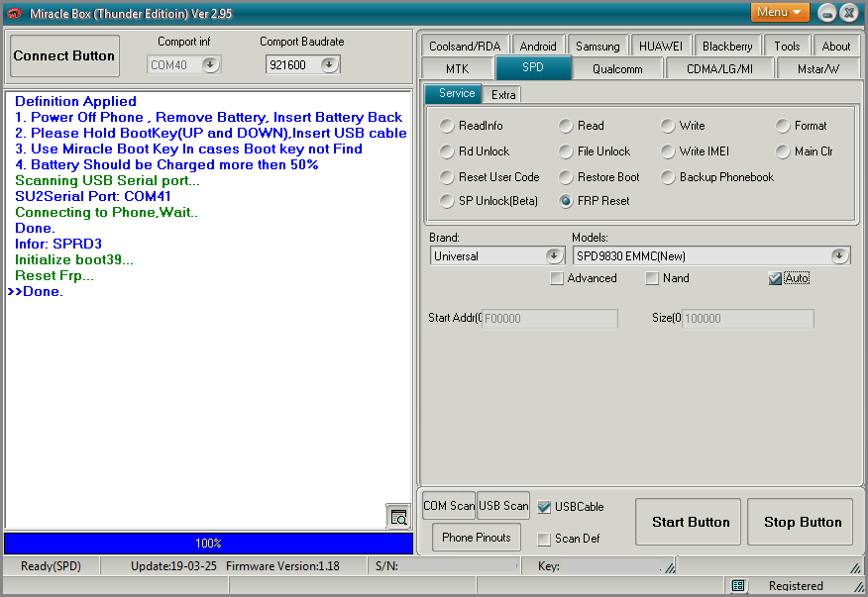Click the Miracle Box logo icon in title bar
Viewport: 868px width, 597px height.
[x=14, y=13]
